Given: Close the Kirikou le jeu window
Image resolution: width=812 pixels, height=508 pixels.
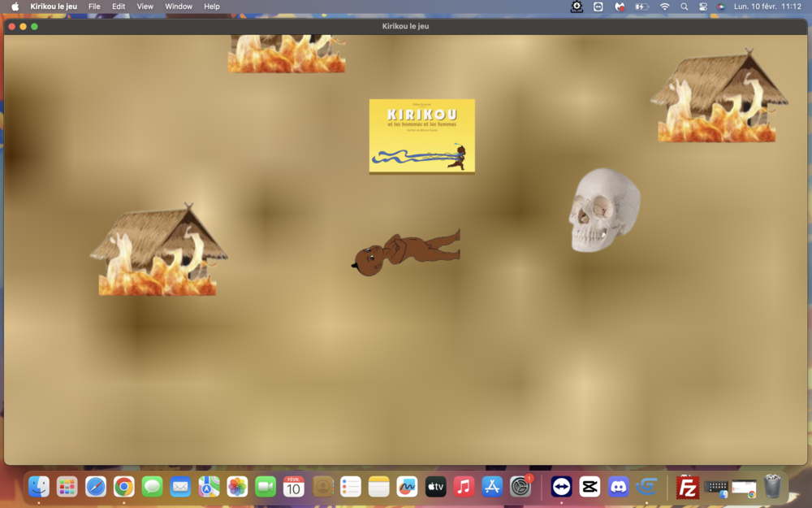Looking at the screenshot, I should click(11, 27).
